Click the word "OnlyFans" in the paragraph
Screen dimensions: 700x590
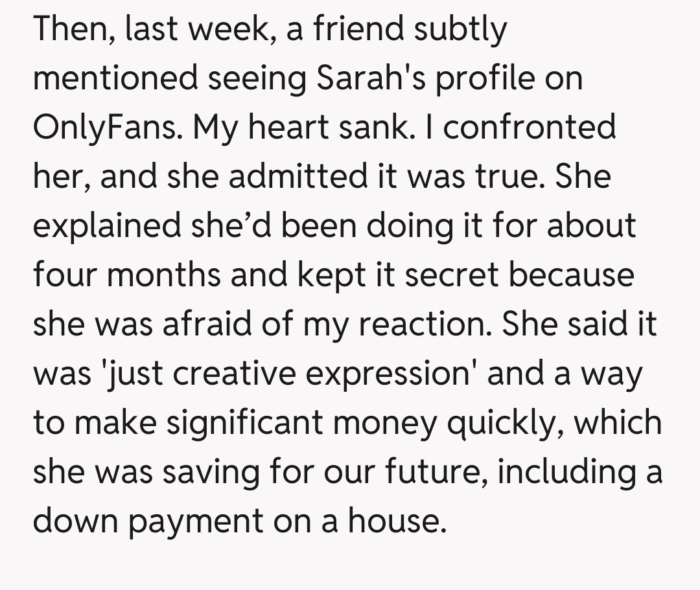click(x=104, y=127)
